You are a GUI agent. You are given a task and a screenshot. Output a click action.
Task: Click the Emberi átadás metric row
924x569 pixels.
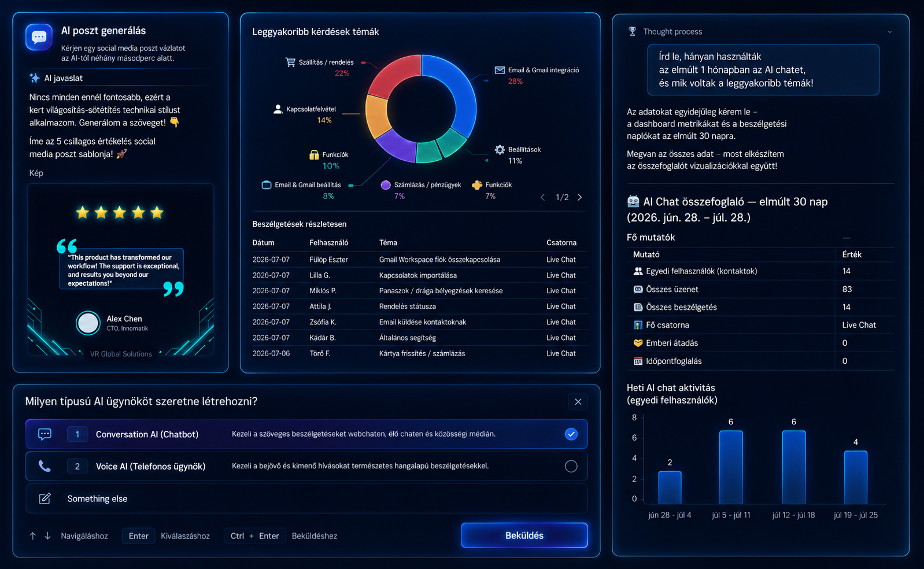pyautogui.click(x=760, y=343)
